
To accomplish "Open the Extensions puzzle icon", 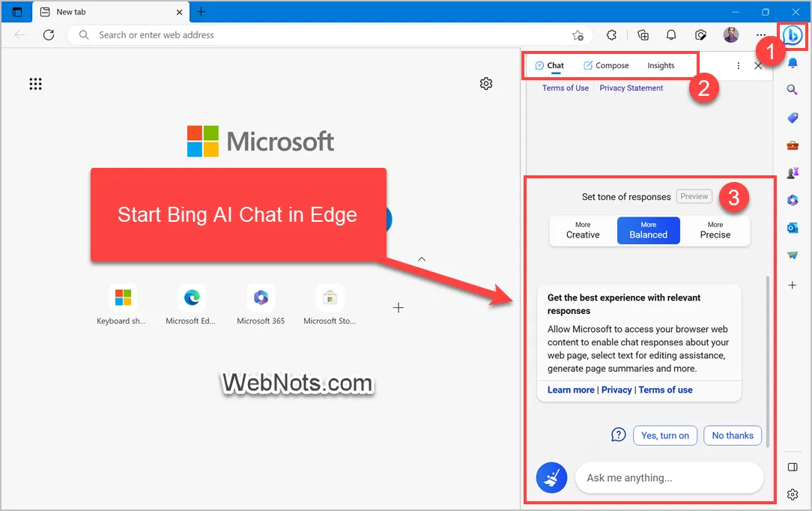I will coord(611,34).
